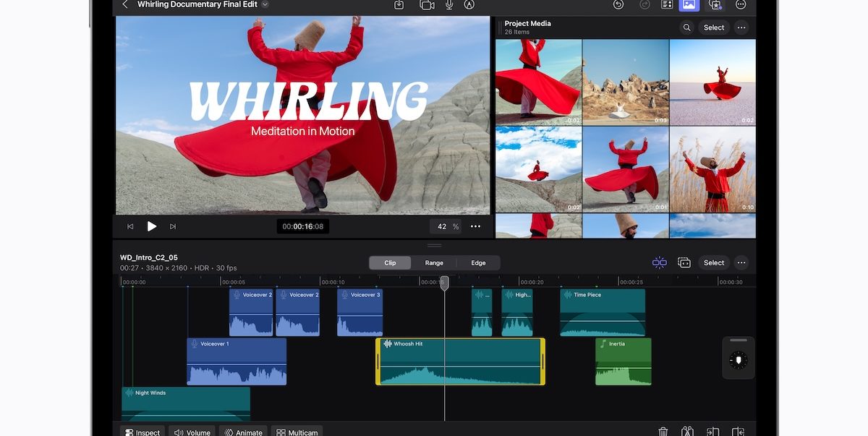Click the Animate button
Image resolution: width=868 pixels, height=436 pixels.
(243, 432)
